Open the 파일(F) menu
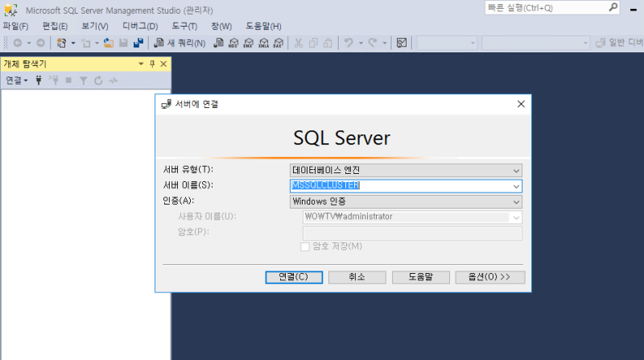 point(15,26)
